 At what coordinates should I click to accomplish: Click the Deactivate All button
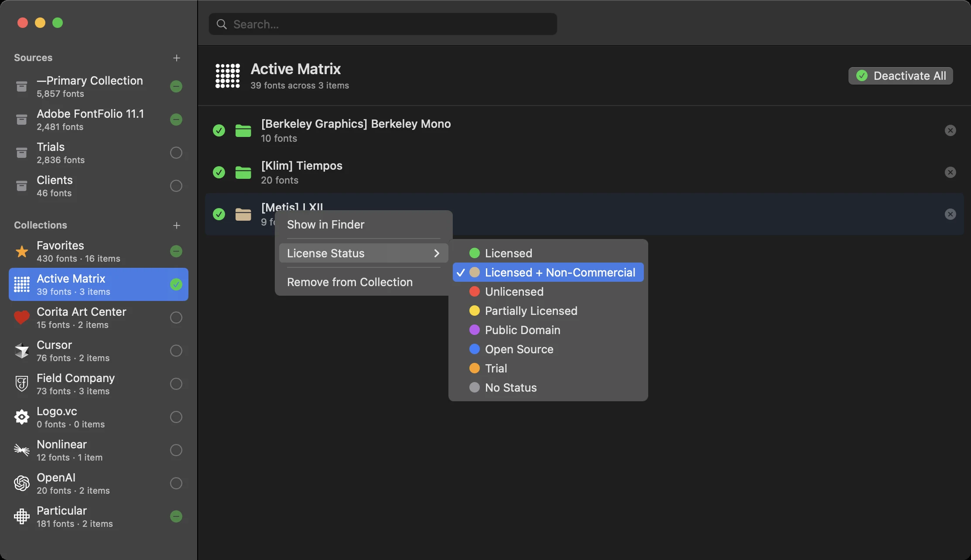point(900,76)
